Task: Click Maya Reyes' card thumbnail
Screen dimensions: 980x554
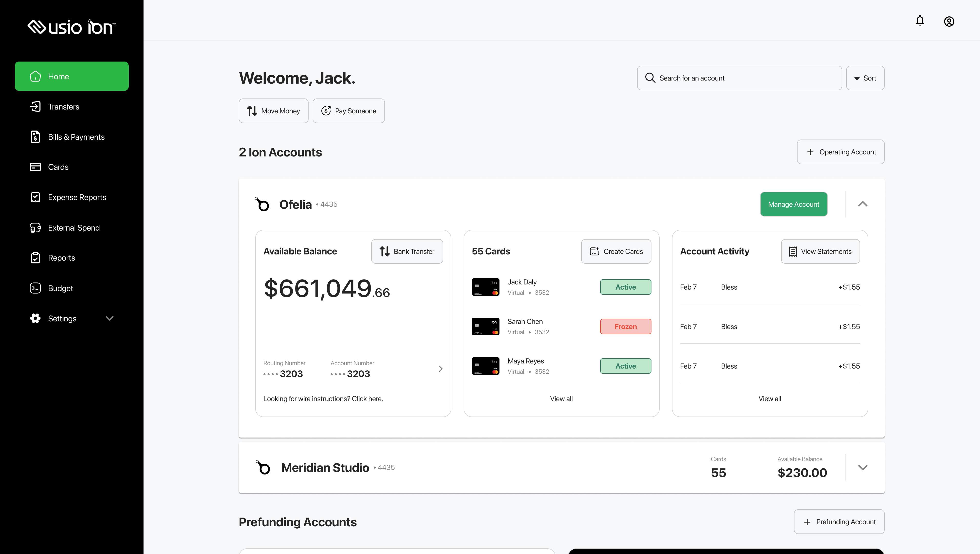Action: (485, 366)
